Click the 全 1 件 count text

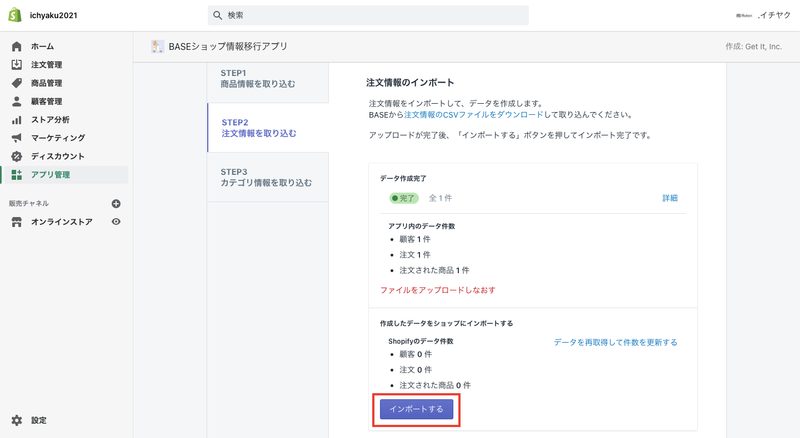point(440,198)
